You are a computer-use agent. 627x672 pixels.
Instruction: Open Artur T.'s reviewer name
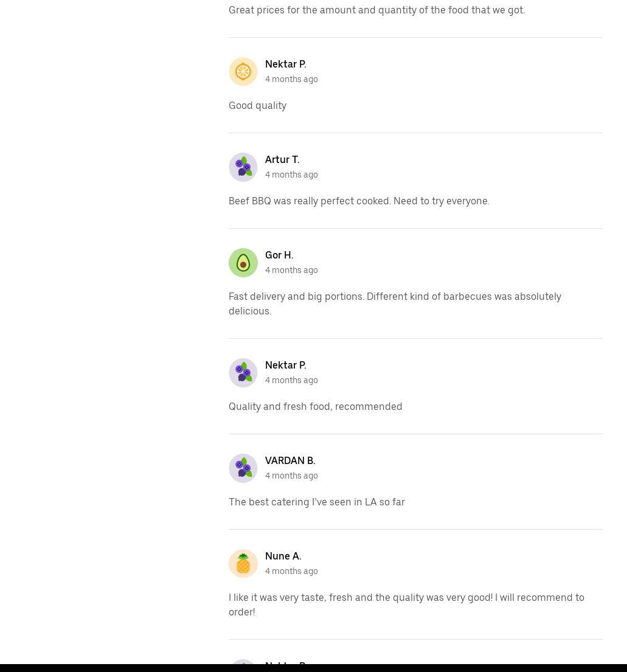(x=282, y=159)
